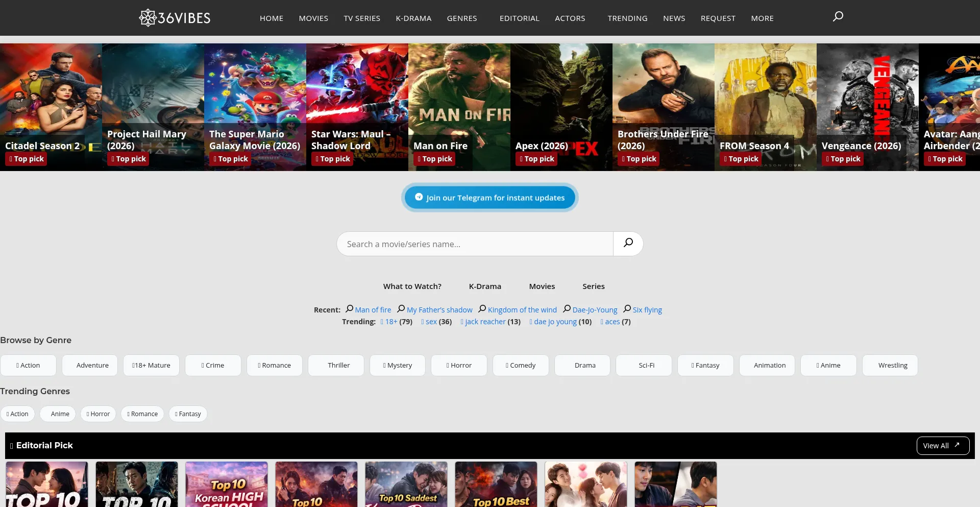Image resolution: width=980 pixels, height=507 pixels.
Task: Select the Series tab
Action: tap(594, 286)
